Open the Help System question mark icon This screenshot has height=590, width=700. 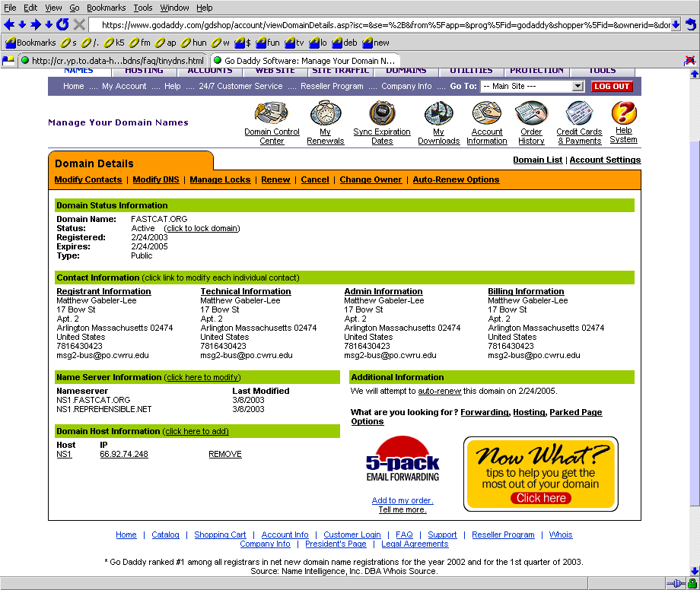click(x=624, y=112)
